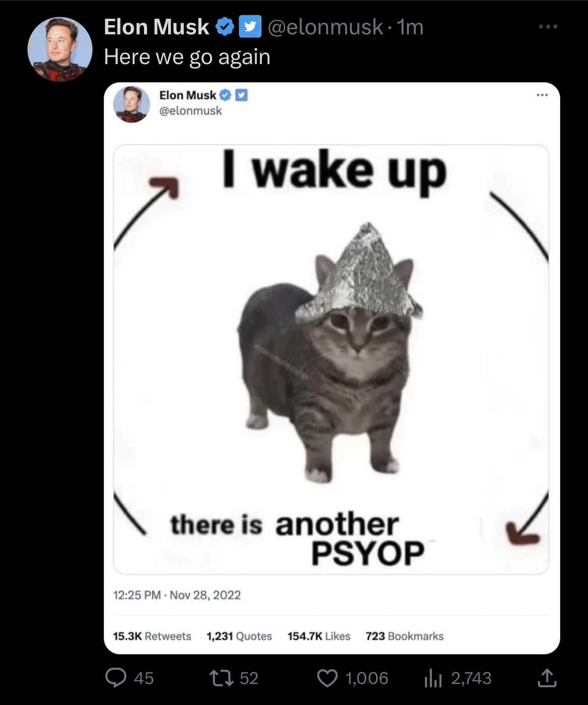Open the 723 Bookmarks count
The height and width of the screenshot is (705, 588).
404,636
